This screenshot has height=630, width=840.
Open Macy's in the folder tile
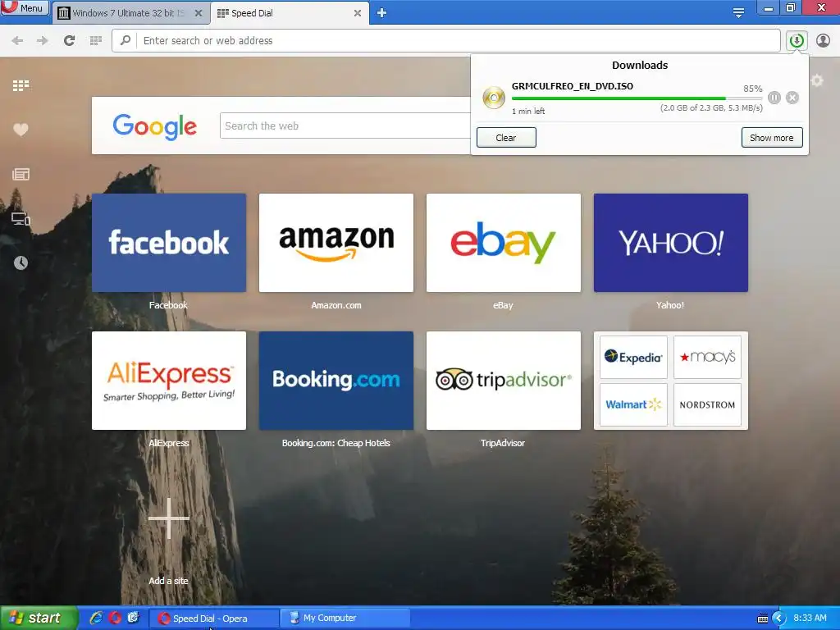(x=707, y=358)
